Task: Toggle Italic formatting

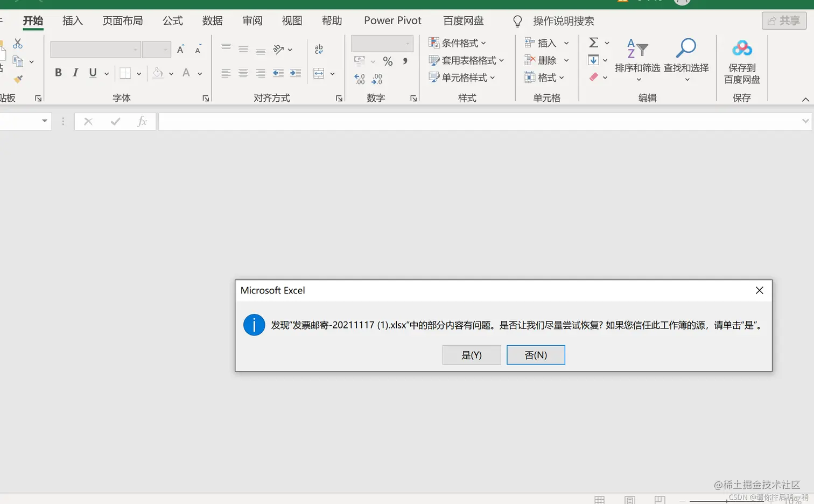Action: 75,73
